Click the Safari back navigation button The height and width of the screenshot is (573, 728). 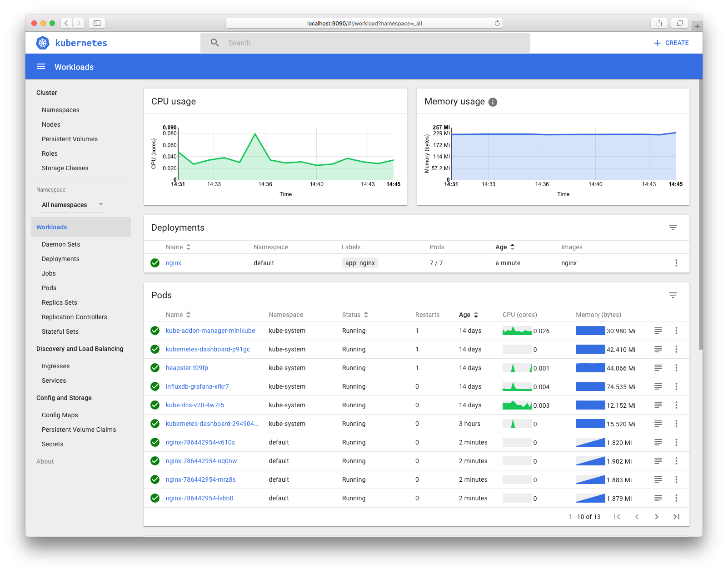click(x=66, y=23)
